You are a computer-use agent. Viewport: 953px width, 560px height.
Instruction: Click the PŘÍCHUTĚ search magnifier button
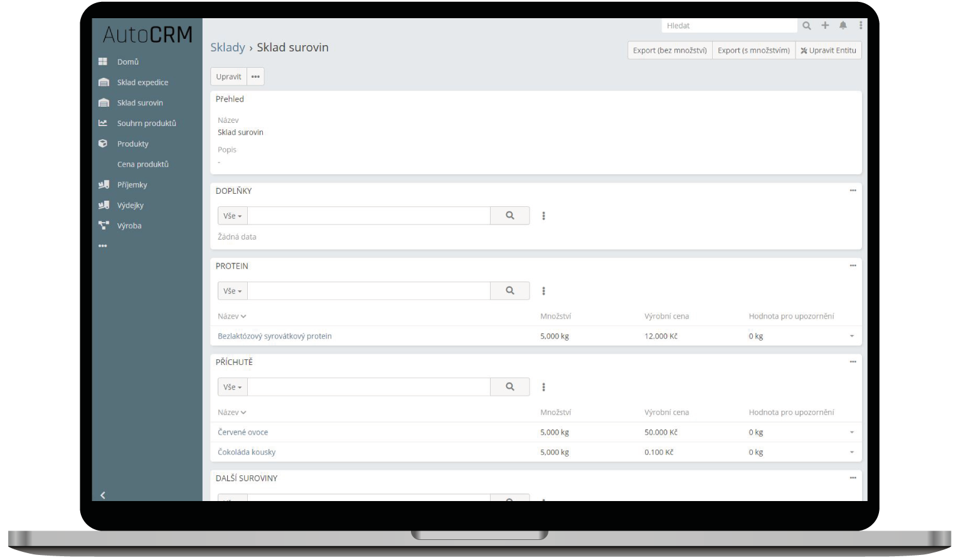tap(510, 387)
